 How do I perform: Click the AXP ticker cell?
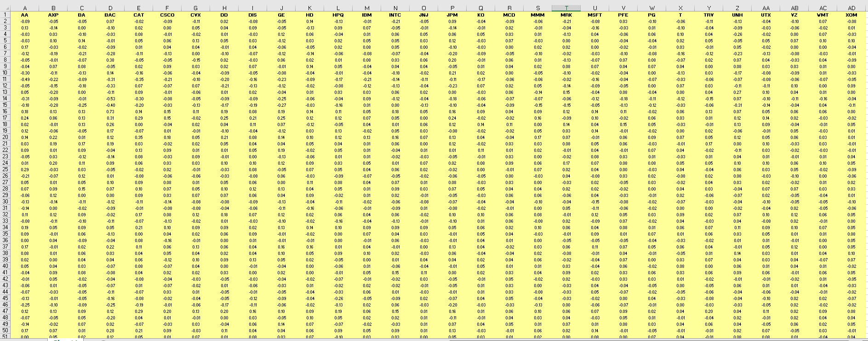point(53,15)
